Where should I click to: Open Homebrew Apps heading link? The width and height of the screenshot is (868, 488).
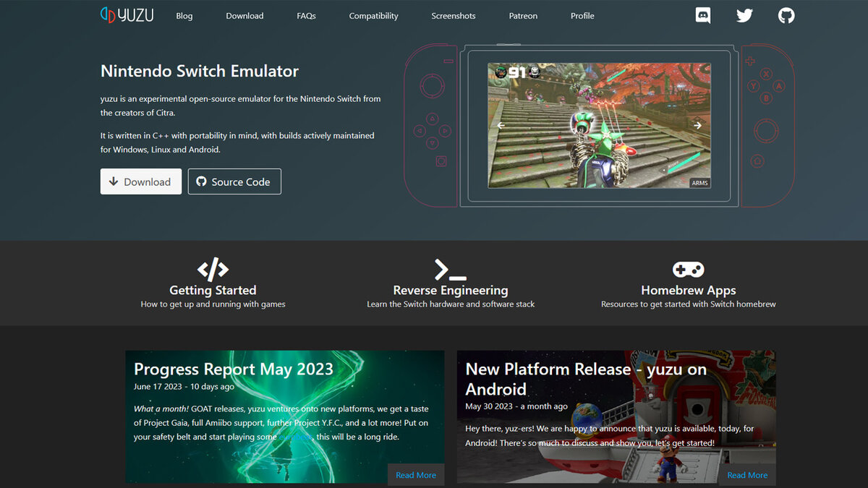point(689,290)
